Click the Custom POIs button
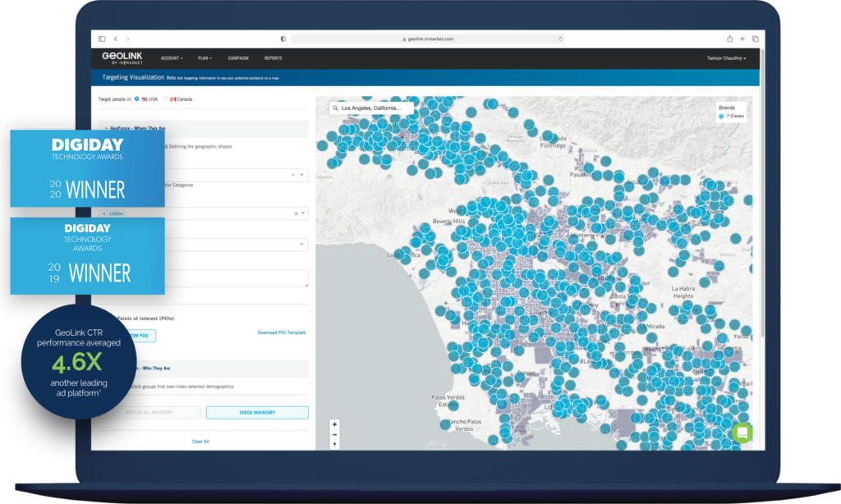 point(127,336)
